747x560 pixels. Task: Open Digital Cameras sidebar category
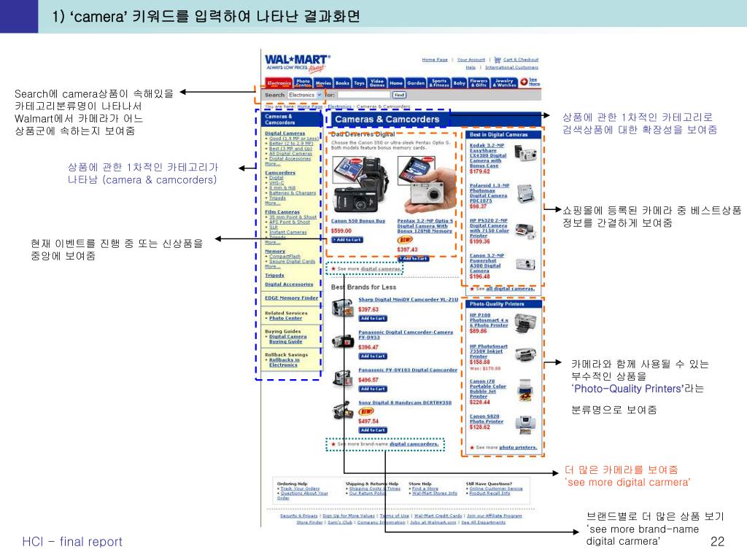pos(285,133)
